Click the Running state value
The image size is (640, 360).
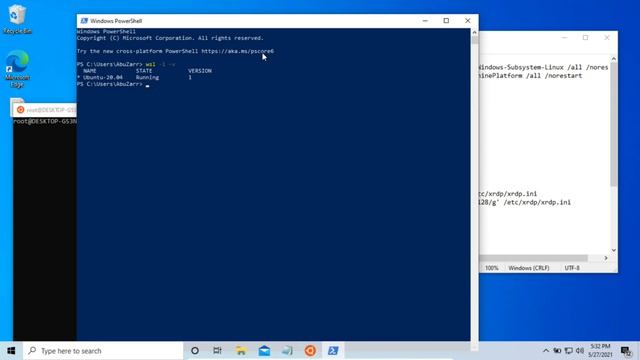click(147, 77)
